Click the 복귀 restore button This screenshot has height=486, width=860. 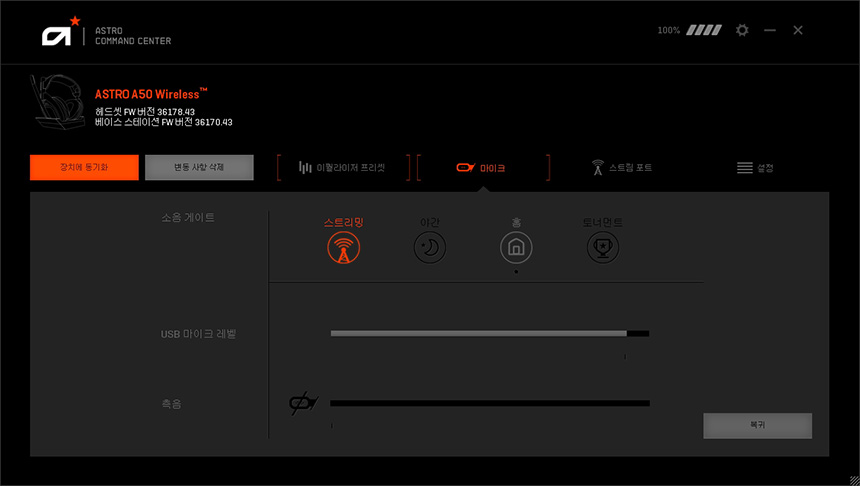(x=757, y=426)
